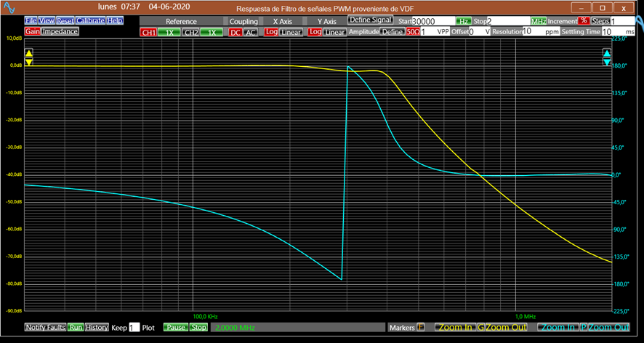Set X Axis to Log scale
The image size is (644, 343).
pos(271,32)
